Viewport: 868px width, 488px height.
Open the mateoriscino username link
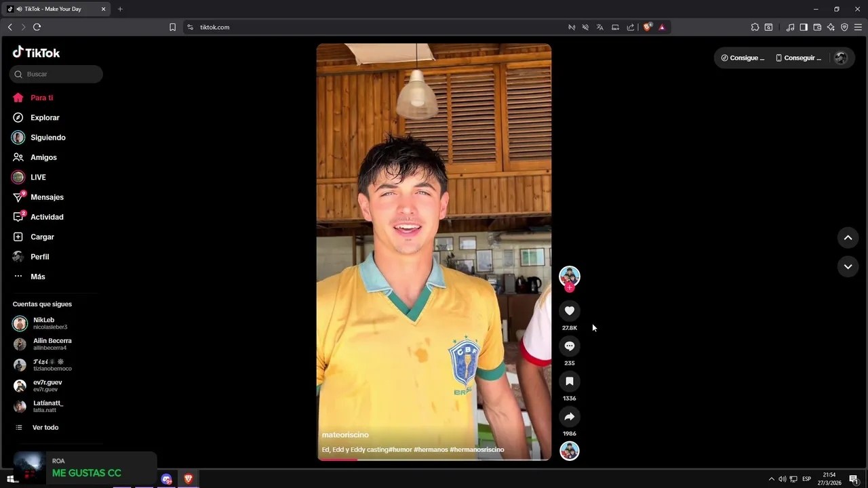pos(345,435)
